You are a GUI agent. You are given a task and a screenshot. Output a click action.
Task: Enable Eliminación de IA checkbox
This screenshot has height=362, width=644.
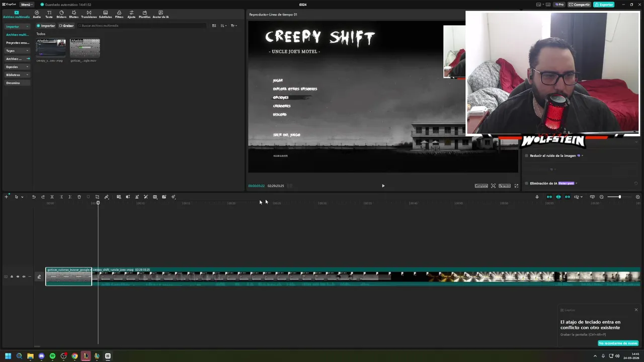coord(527,184)
